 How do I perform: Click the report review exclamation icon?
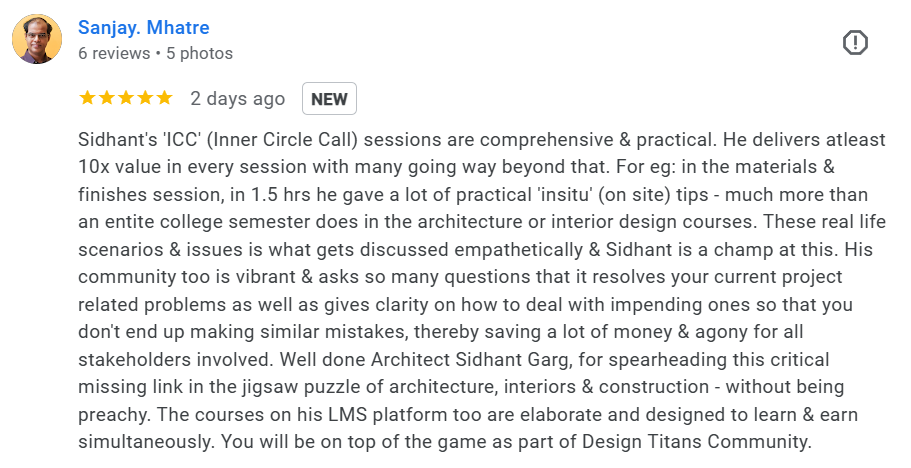pos(855,42)
